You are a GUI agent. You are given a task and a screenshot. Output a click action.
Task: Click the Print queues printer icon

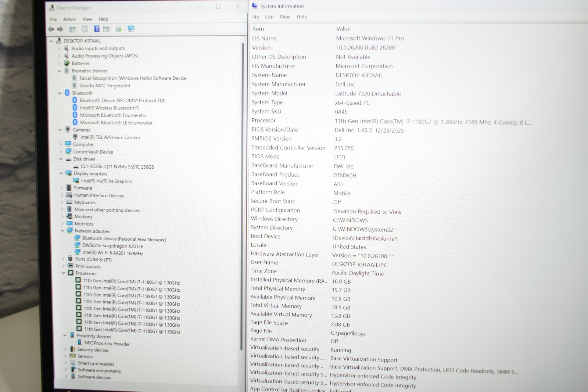[71, 266]
